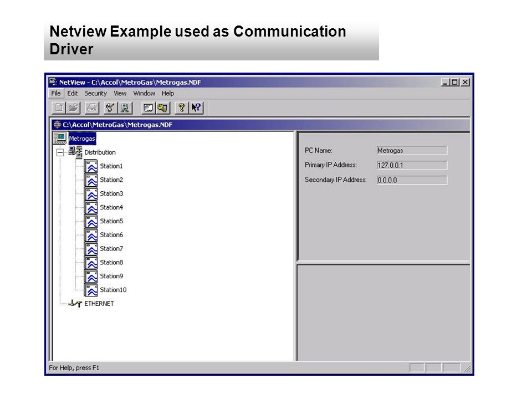Image resolution: width=532 pixels, height=399 pixels.
Task: Open the File menu
Action: point(56,93)
